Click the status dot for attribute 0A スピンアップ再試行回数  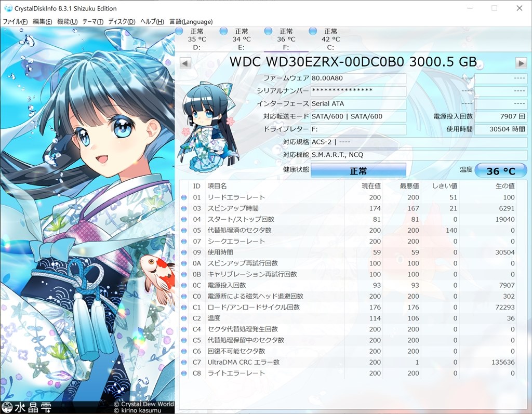click(184, 263)
